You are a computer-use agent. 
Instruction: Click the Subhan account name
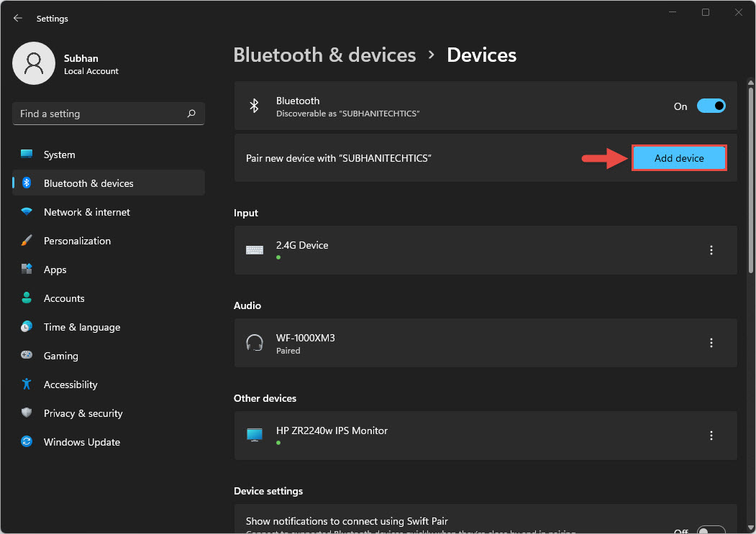click(81, 58)
